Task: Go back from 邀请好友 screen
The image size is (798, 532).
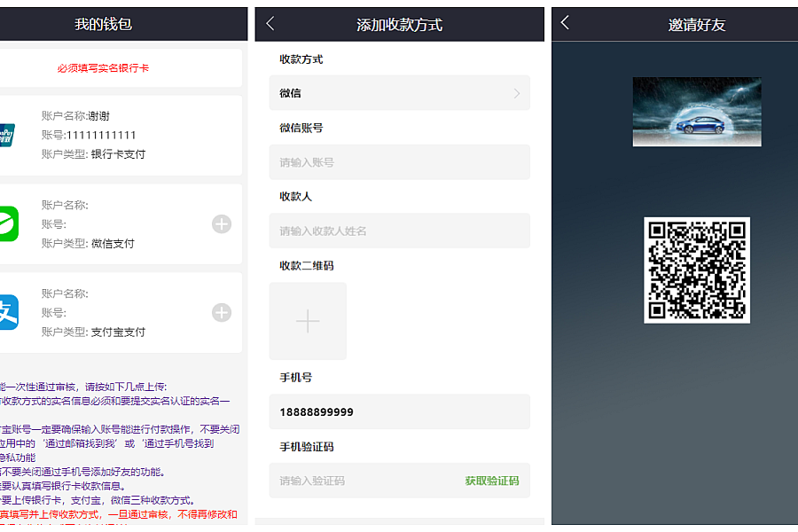Action: click(x=565, y=22)
